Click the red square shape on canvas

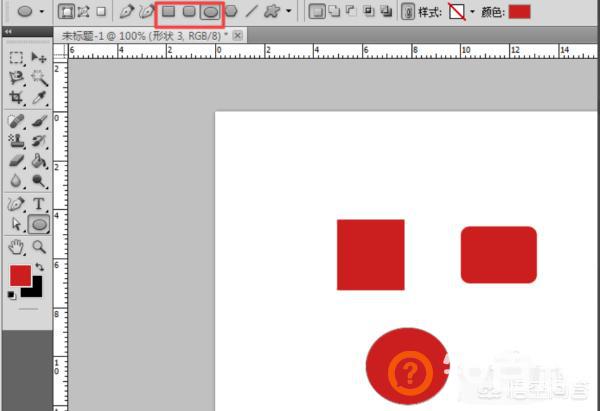point(370,255)
